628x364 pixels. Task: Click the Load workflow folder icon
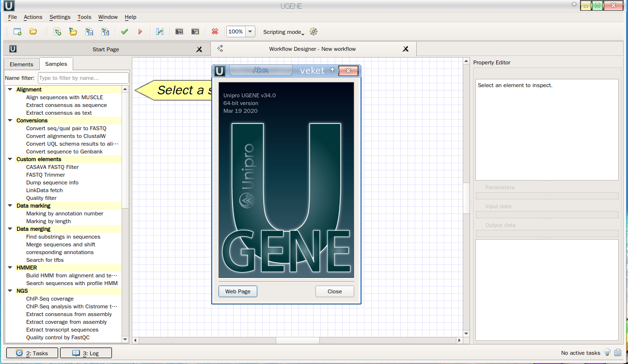point(73,31)
